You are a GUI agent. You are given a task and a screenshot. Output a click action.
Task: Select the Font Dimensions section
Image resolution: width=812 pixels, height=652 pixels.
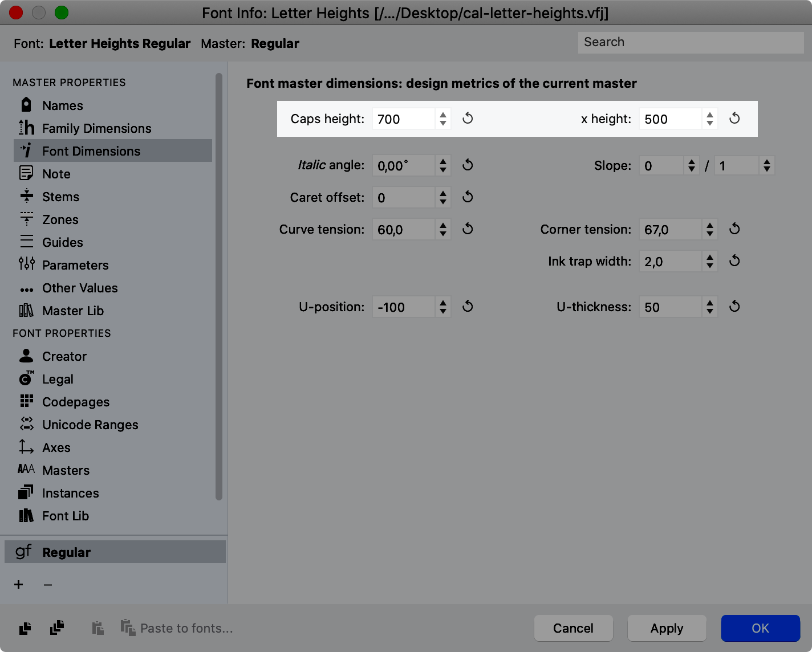click(113, 151)
